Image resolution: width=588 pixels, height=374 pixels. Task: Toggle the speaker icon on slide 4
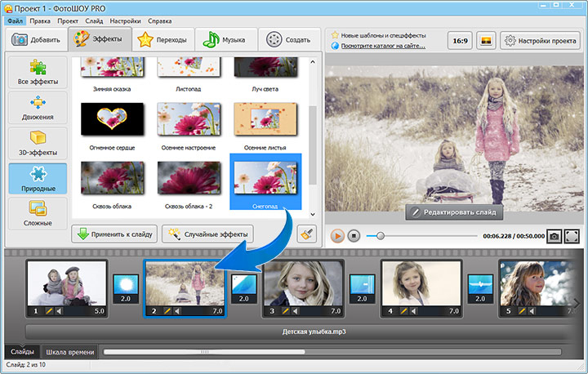coord(413,311)
